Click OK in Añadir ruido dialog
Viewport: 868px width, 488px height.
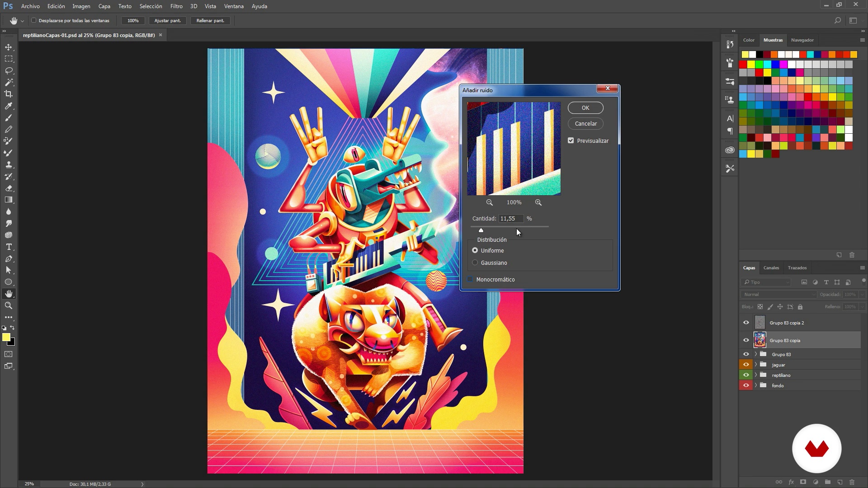click(585, 108)
